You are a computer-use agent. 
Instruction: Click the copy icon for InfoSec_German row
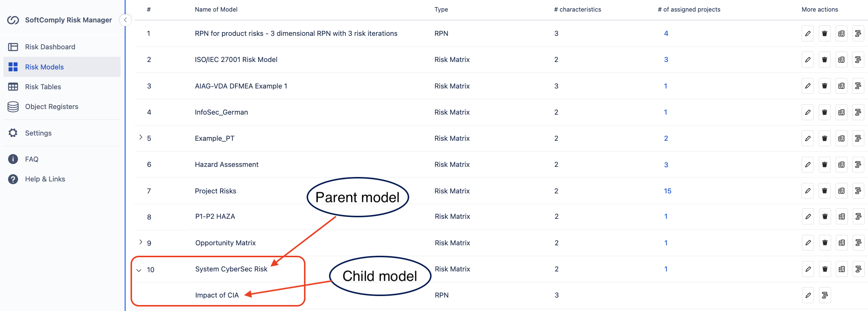click(x=841, y=112)
